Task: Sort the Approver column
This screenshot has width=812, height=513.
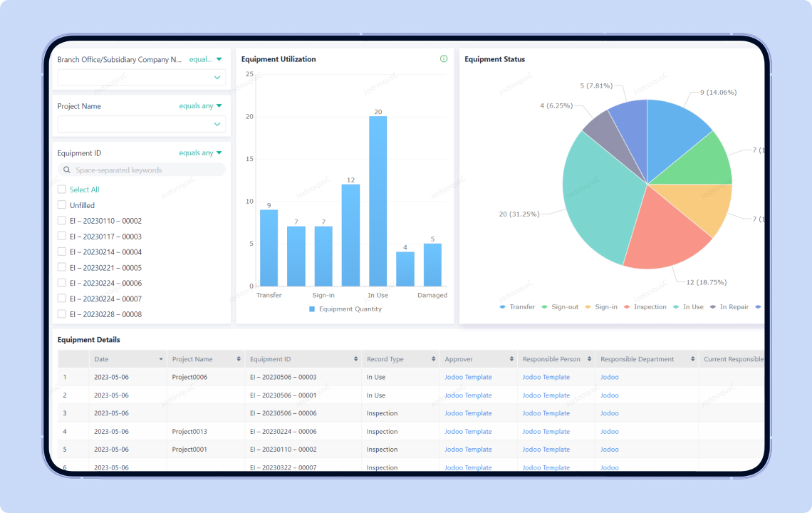Action: [x=511, y=358]
